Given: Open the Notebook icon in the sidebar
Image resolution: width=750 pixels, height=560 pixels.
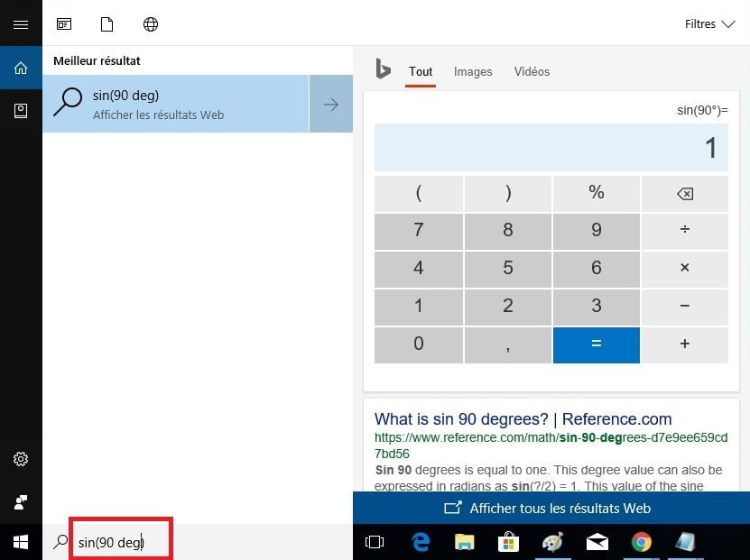Looking at the screenshot, I should (x=21, y=111).
